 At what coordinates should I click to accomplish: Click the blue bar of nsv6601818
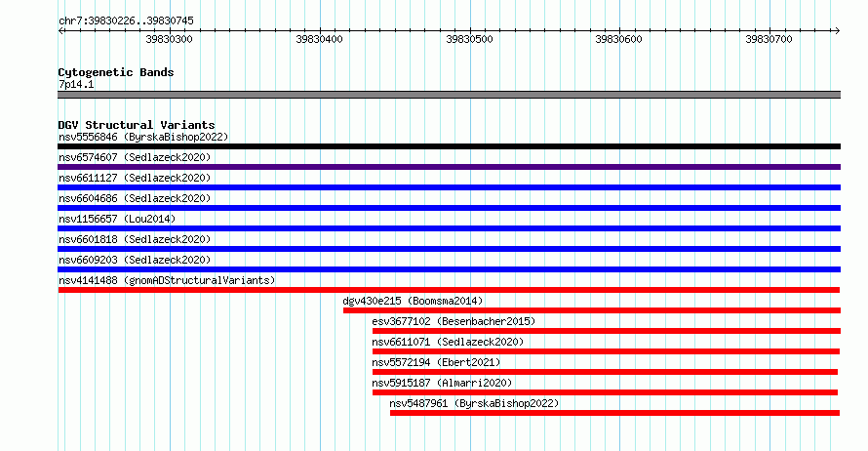[449, 249]
